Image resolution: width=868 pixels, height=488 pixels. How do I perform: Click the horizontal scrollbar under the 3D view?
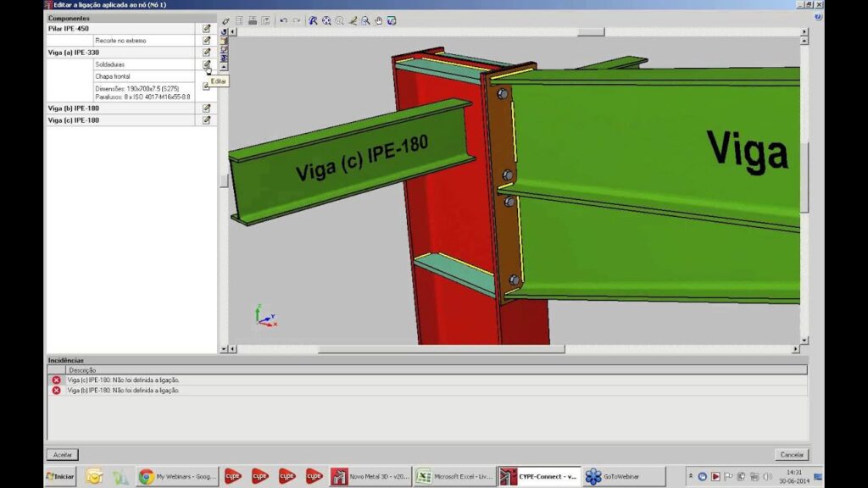[x=441, y=349]
